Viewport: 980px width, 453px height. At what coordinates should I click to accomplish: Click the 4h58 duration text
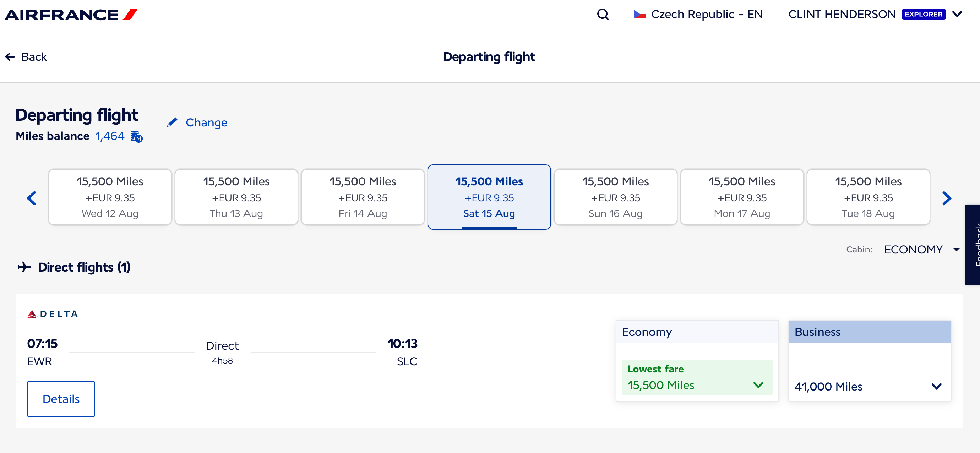coord(222,361)
